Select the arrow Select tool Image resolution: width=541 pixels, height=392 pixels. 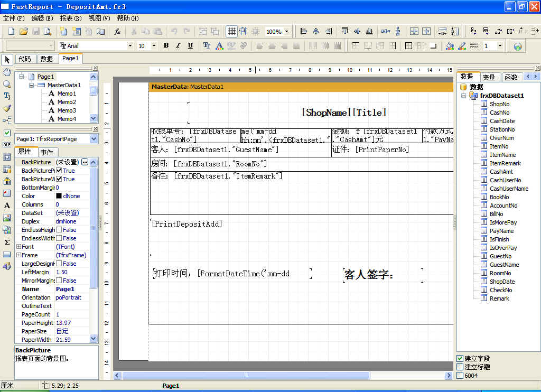click(x=7, y=60)
